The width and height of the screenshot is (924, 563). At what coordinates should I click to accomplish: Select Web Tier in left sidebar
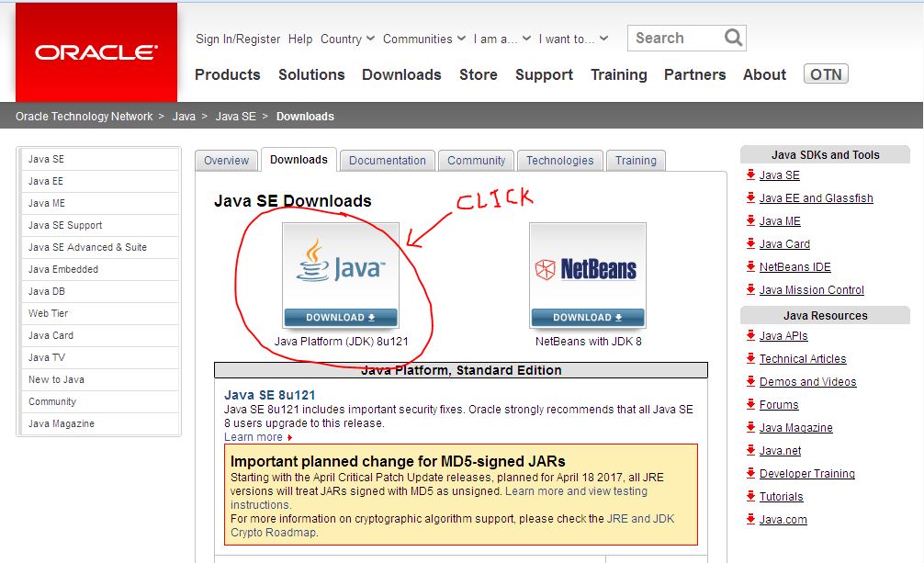pos(99,313)
